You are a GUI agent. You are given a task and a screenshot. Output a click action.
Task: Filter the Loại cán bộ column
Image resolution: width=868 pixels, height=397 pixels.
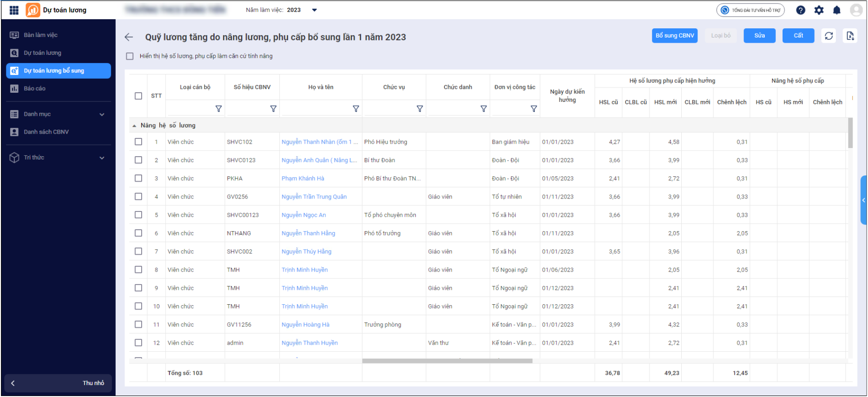[x=218, y=109]
